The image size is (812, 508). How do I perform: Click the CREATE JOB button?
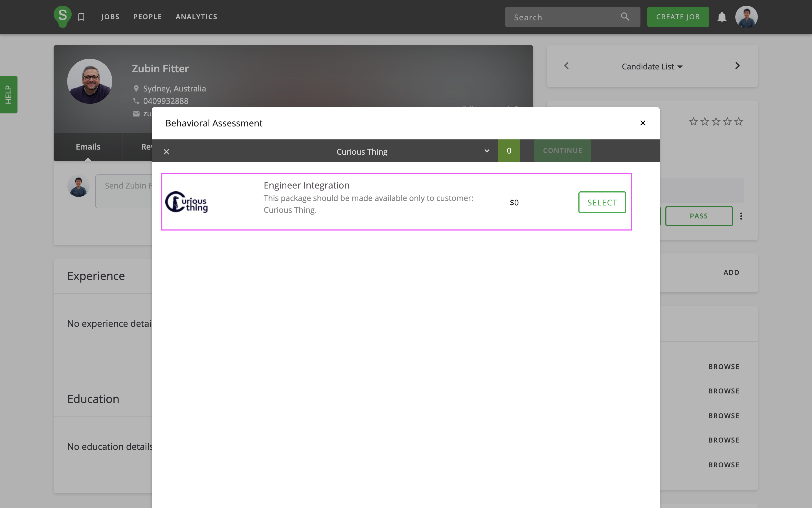[678, 17]
